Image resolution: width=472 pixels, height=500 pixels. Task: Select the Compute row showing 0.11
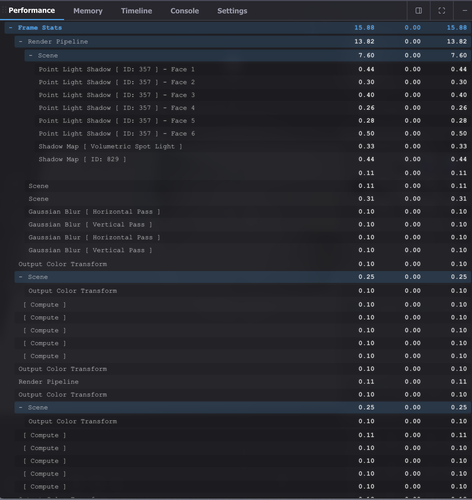click(243, 435)
